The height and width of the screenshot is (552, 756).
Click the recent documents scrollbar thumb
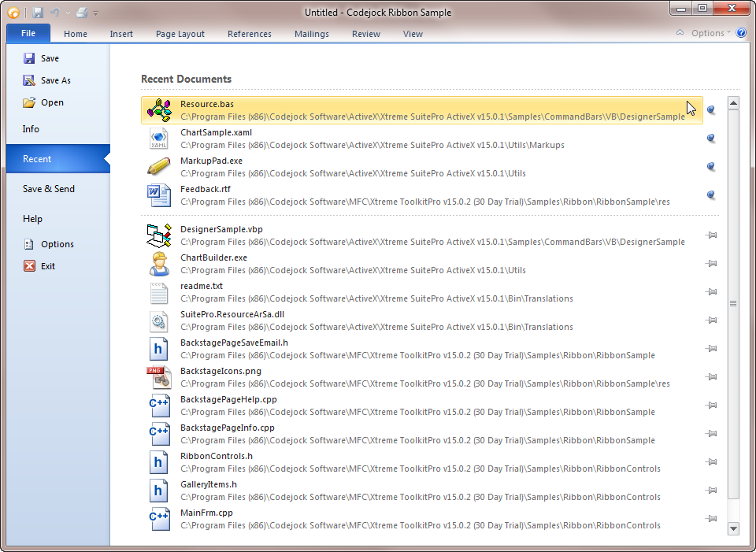pyautogui.click(x=733, y=304)
